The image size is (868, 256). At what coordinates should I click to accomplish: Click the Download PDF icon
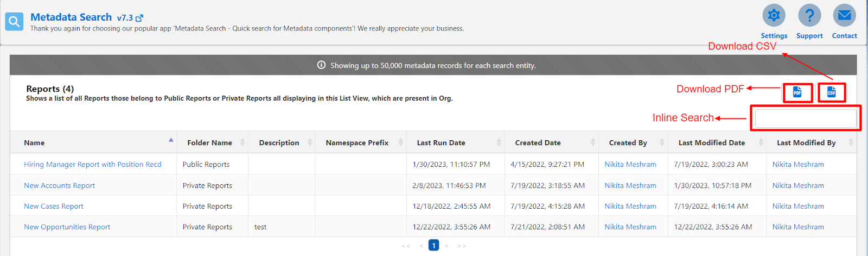797,92
